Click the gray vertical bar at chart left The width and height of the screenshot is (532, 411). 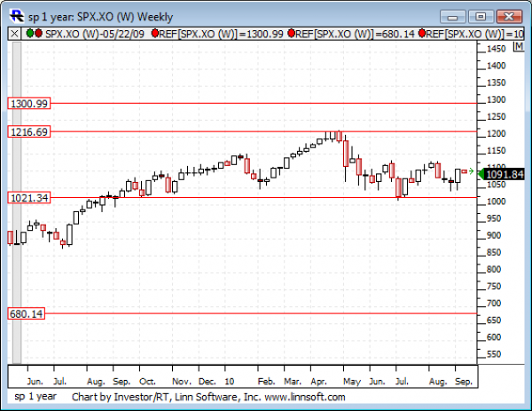[17, 202]
